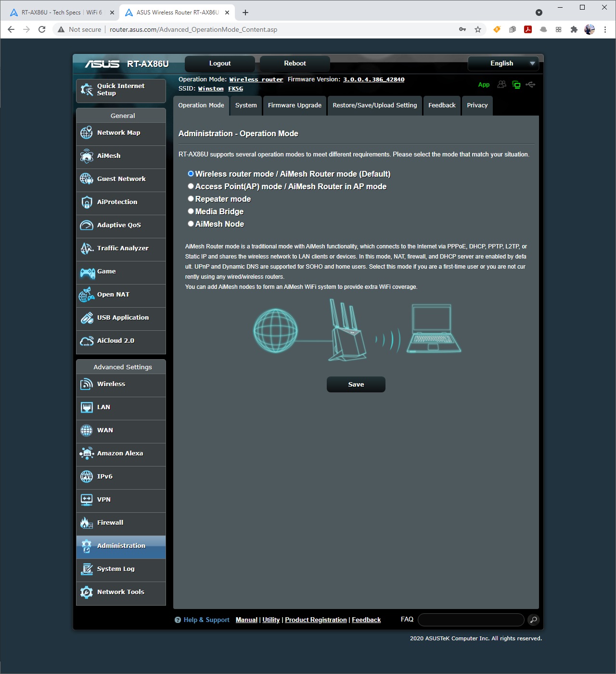Click the Firewall flame icon
616x674 pixels.
click(87, 523)
